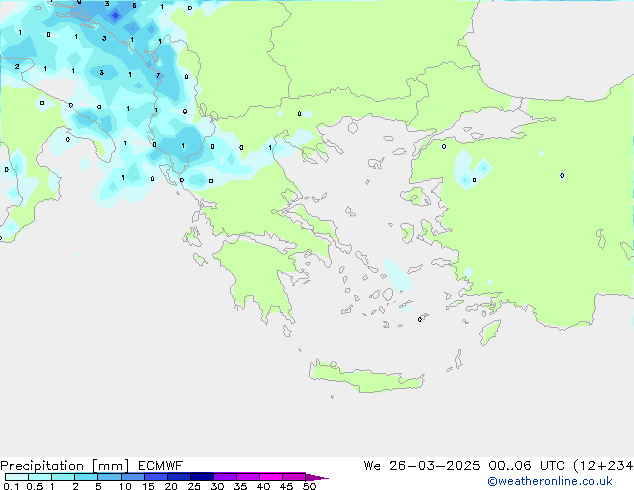Click the 'We' weekday abbreviation in caption
This screenshot has height=490, width=634.
point(372,466)
